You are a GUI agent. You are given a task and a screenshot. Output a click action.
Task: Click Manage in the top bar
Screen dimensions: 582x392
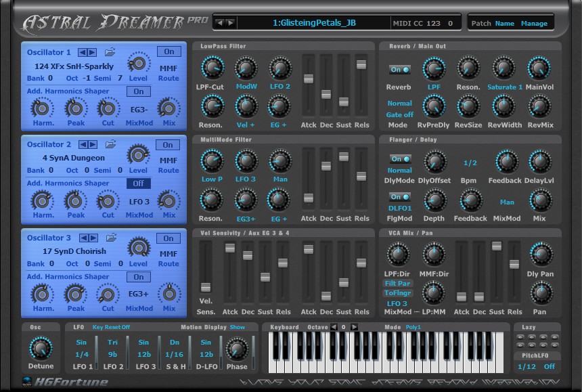(x=535, y=22)
